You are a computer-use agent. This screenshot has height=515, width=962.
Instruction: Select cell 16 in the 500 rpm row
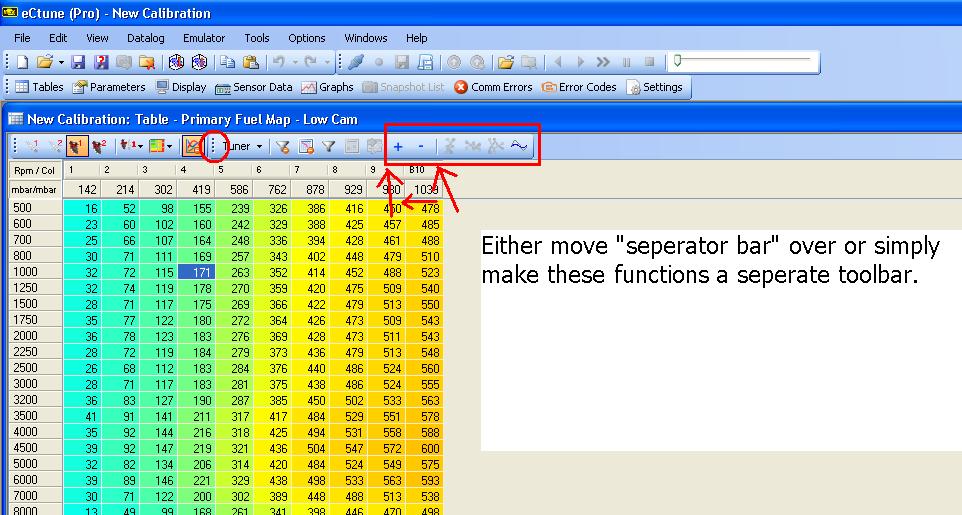pyautogui.click(x=82, y=208)
